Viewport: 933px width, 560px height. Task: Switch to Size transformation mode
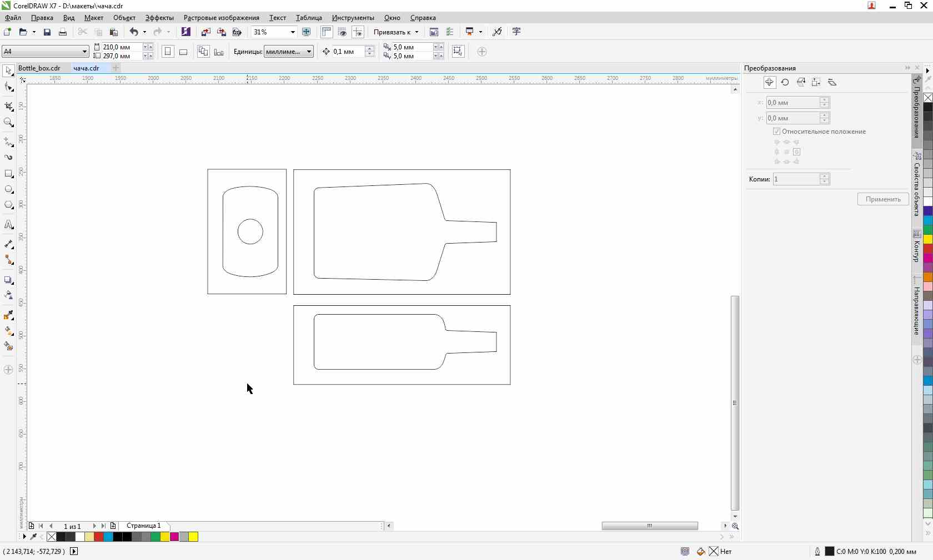[x=816, y=82]
